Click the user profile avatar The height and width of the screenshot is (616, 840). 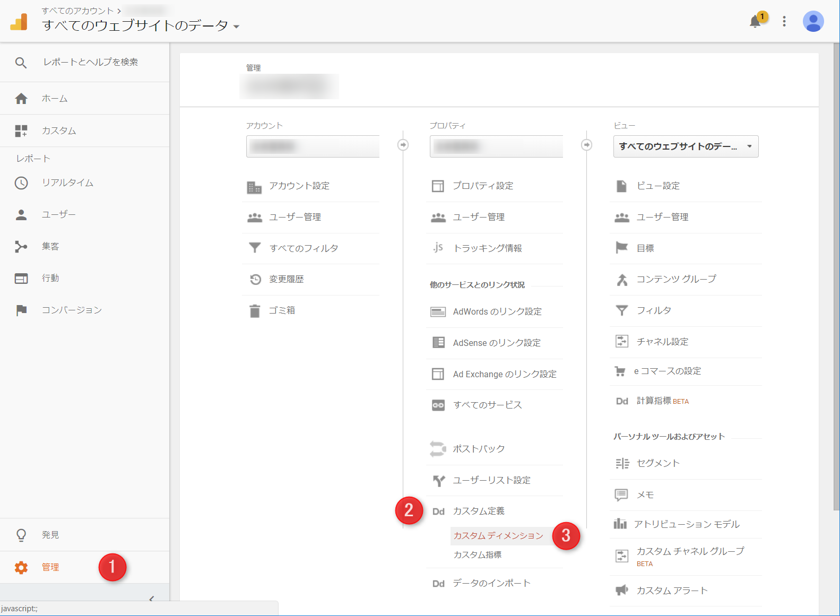coord(812,21)
